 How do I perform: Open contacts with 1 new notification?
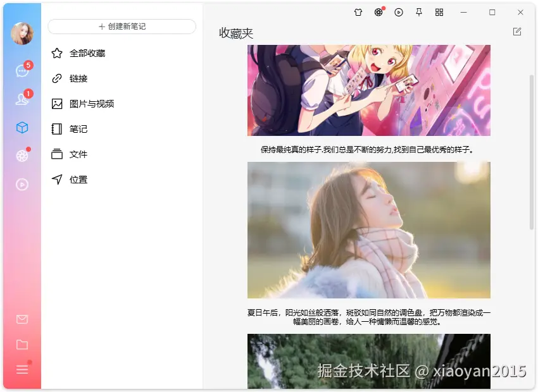pyautogui.click(x=23, y=99)
